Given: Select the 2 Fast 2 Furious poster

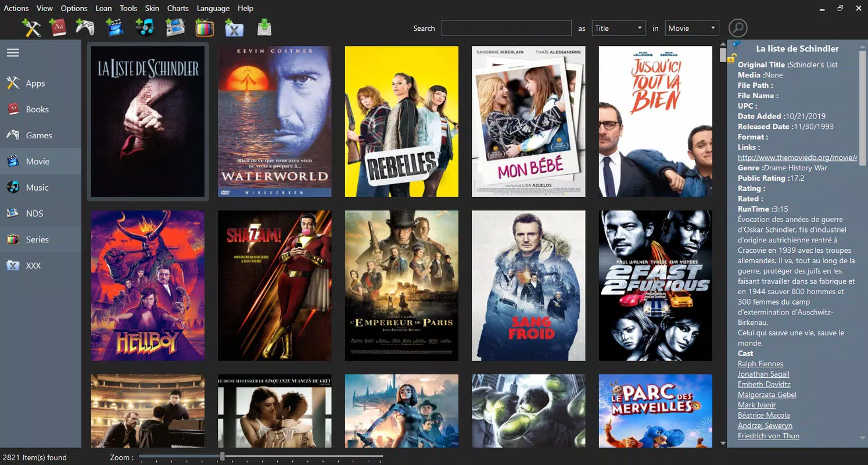Looking at the screenshot, I should coord(655,285).
